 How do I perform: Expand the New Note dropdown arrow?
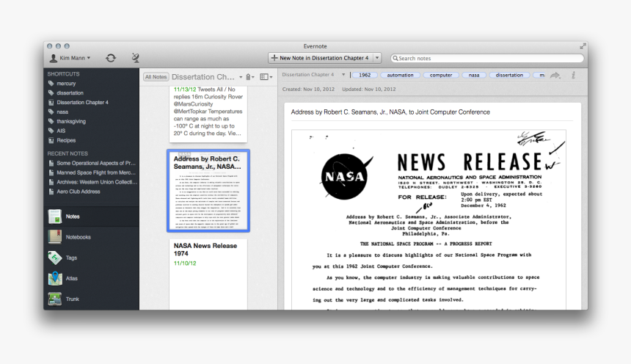pos(377,58)
